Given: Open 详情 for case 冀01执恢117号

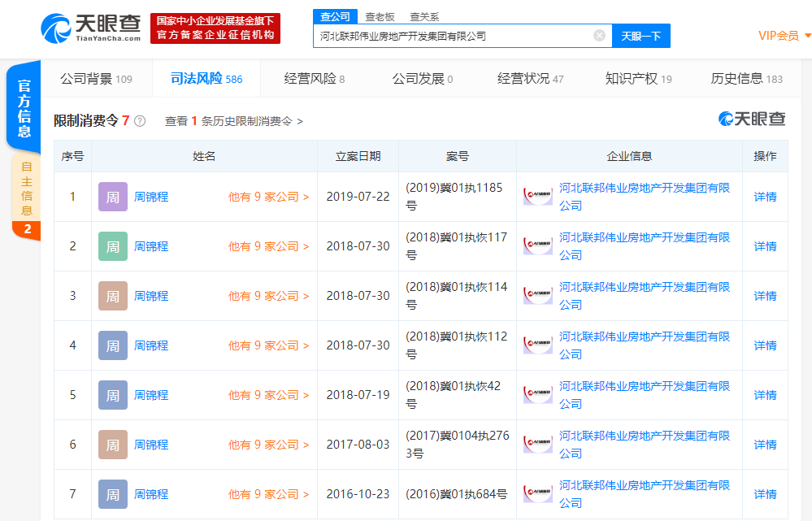Looking at the screenshot, I should [765, 246].
